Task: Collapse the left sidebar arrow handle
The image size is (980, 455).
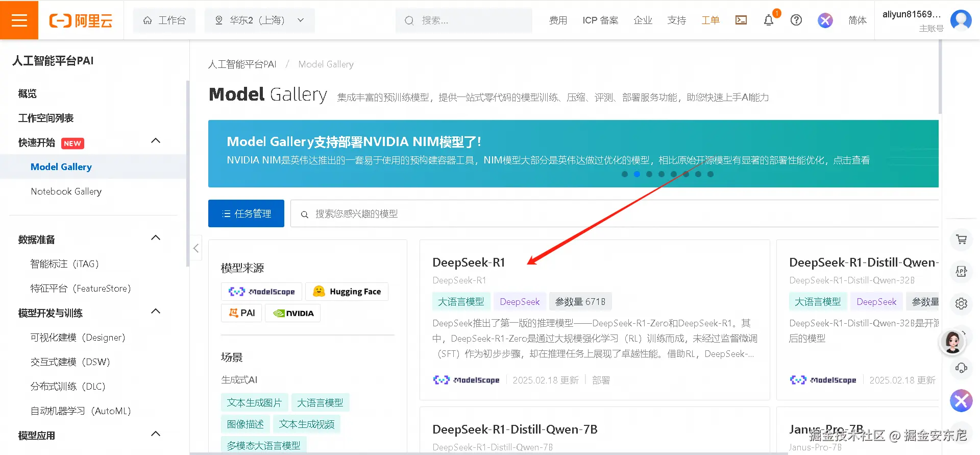Action: 196,248
